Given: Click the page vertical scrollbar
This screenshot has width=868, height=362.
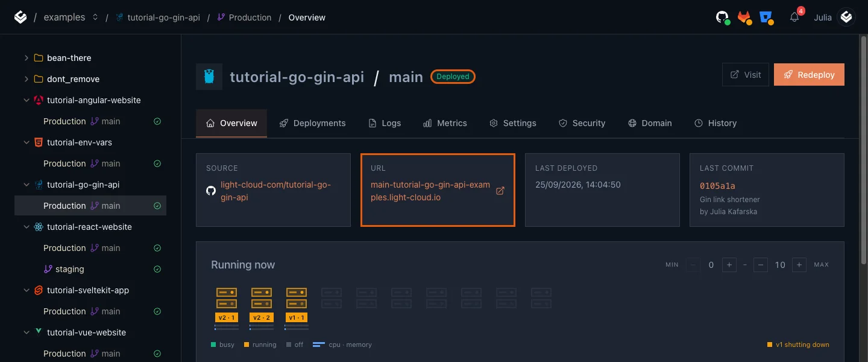Looking at the screenshot, I should 864,151.
